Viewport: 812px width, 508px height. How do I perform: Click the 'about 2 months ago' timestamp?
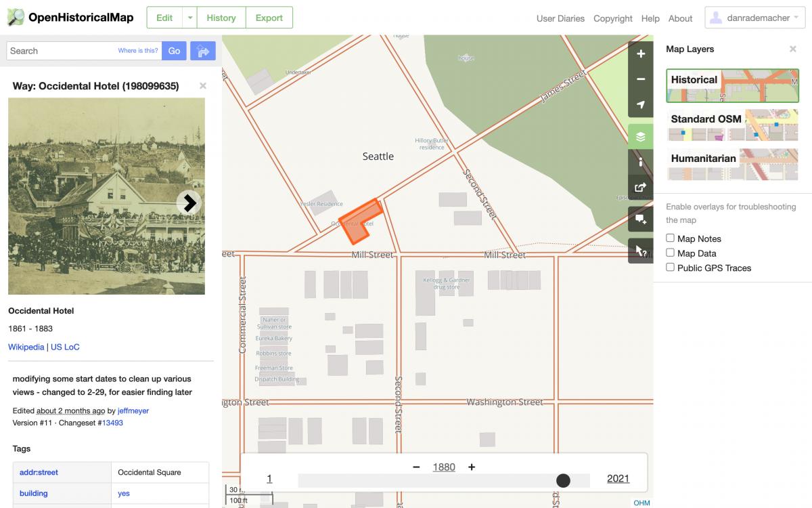tap(71, 410)
